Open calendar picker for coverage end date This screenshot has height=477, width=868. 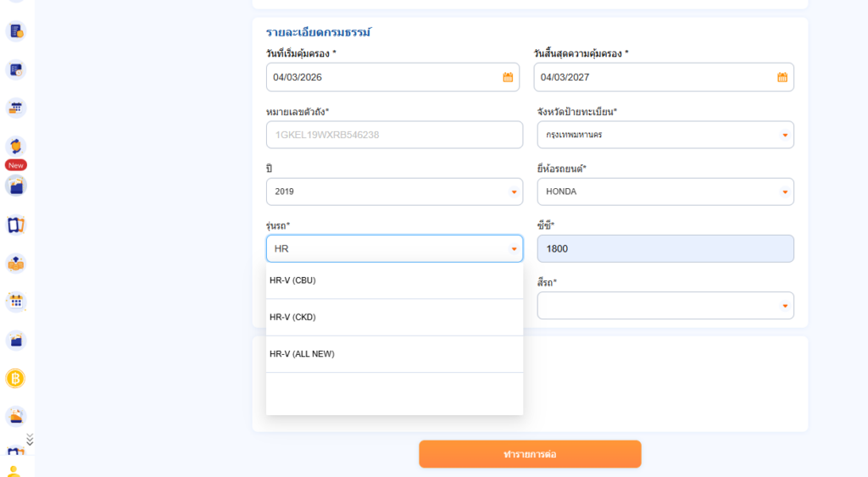coord(782,77)
